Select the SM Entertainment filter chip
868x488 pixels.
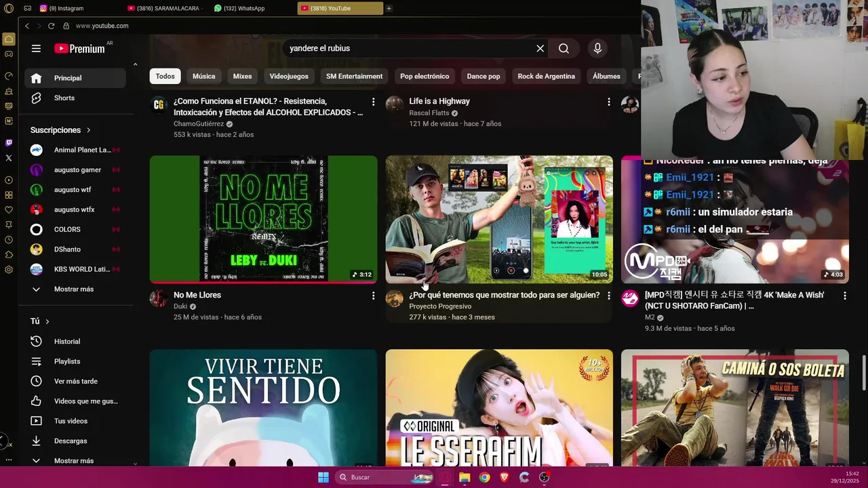pyautogui.click(x=354, y=77)
